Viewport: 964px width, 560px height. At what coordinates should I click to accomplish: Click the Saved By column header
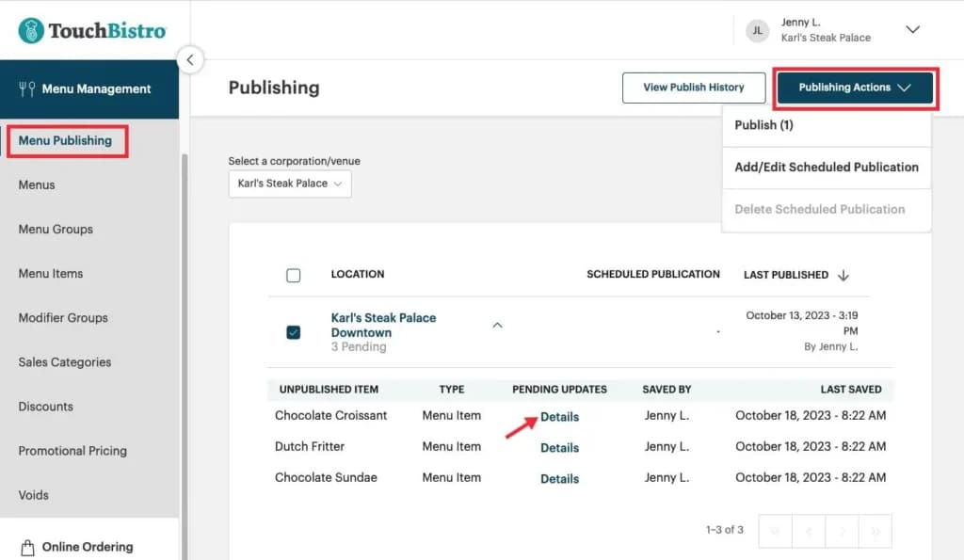(x=667, y=389)
